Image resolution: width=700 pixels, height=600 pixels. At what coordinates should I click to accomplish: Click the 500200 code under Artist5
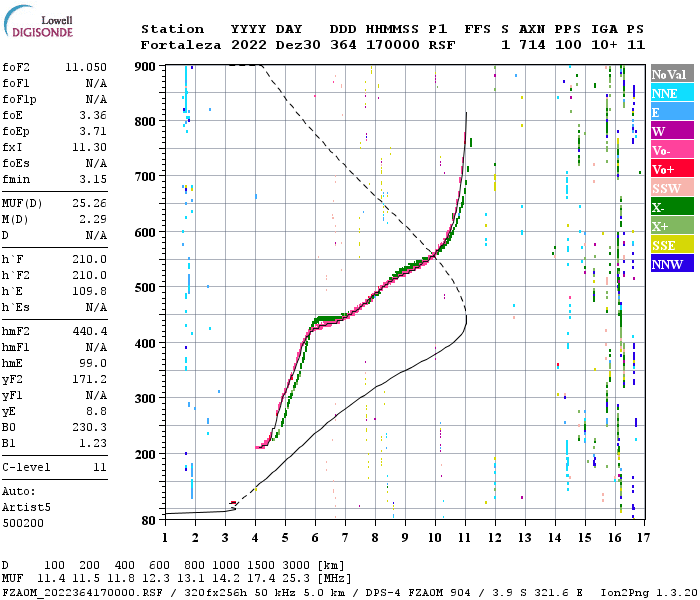click(x=23, y=523)
